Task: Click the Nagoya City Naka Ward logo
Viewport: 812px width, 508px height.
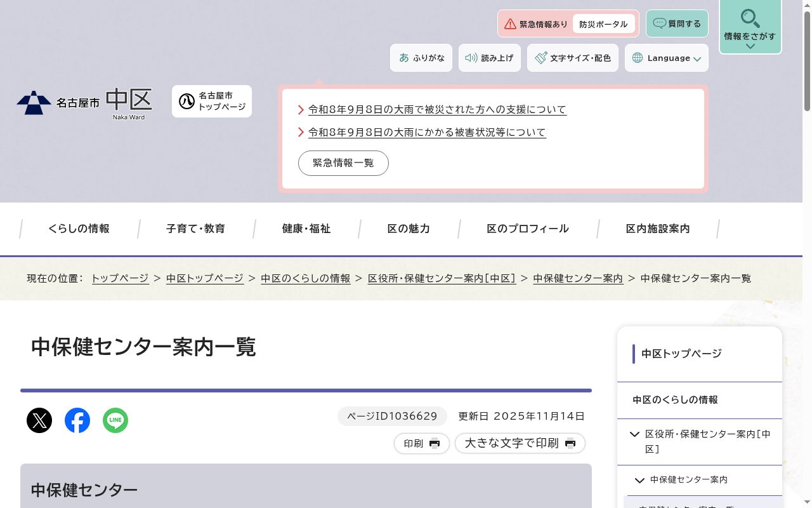Action: point(84,104)
